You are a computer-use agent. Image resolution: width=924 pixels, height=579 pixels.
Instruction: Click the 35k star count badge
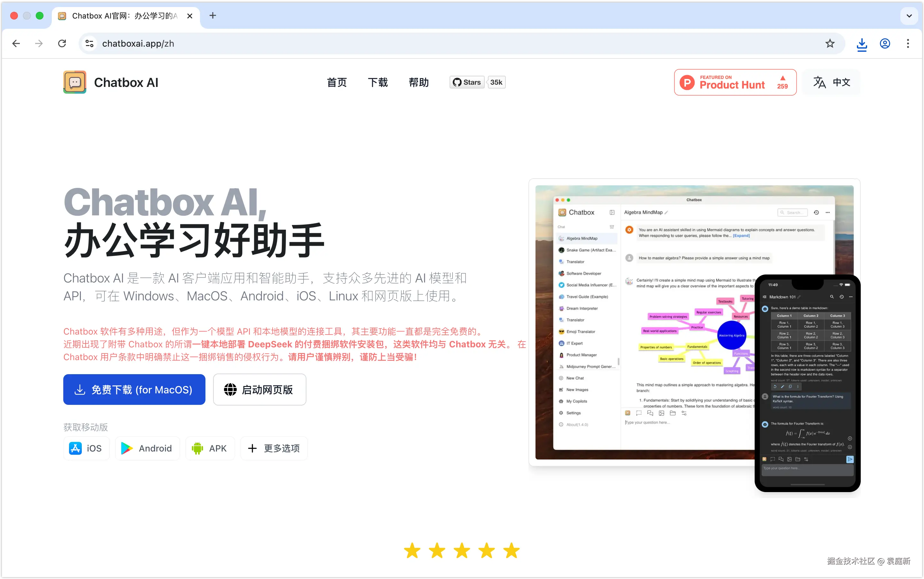(x=496, y=82)
